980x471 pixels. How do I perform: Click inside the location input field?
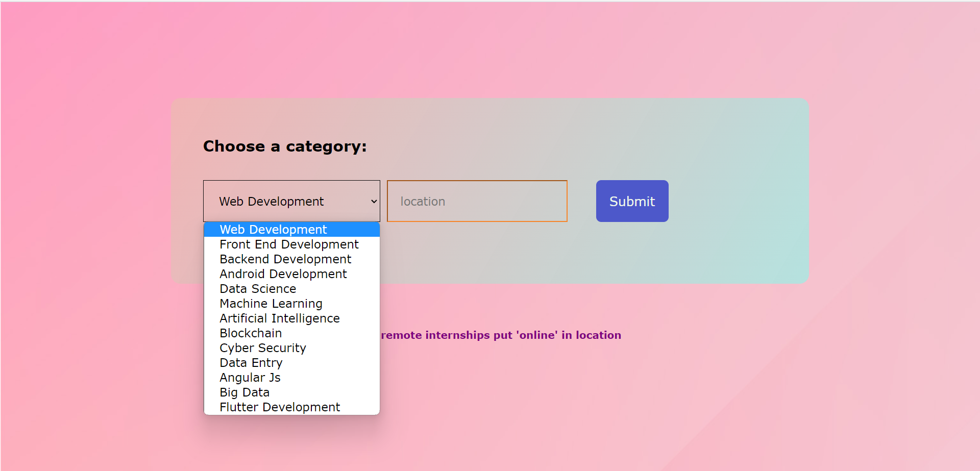(x=477, y=201)
